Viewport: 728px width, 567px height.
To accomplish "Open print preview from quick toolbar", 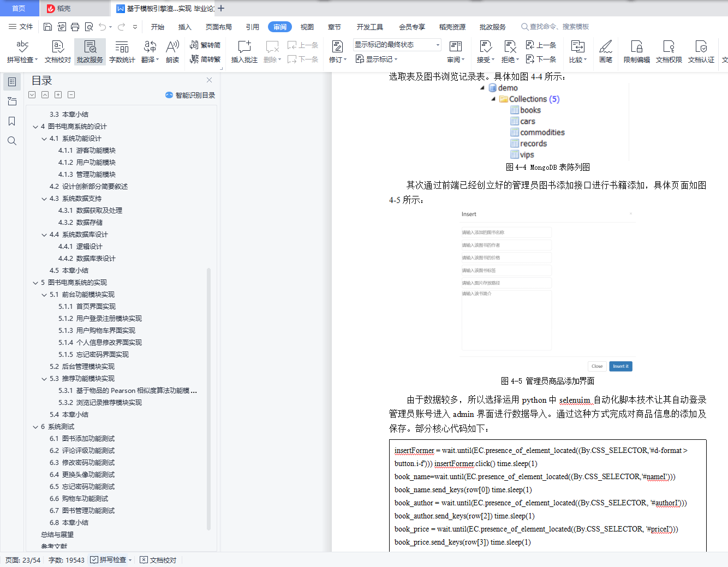I will 88,27.
